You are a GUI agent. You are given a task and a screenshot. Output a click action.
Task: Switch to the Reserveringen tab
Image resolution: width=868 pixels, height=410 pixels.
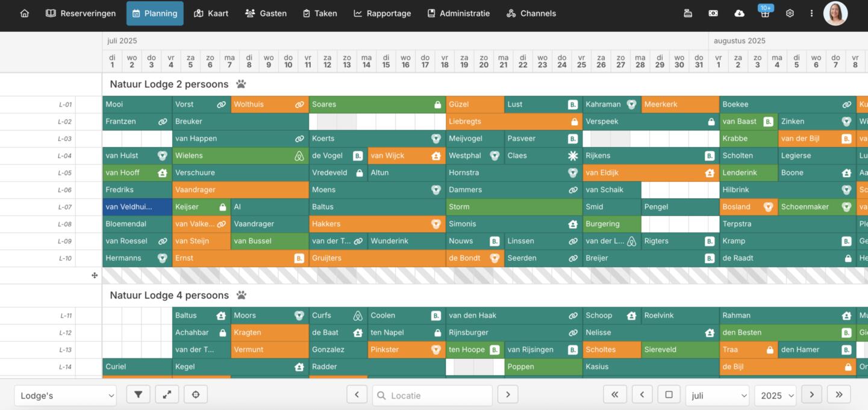pos(81,13)
